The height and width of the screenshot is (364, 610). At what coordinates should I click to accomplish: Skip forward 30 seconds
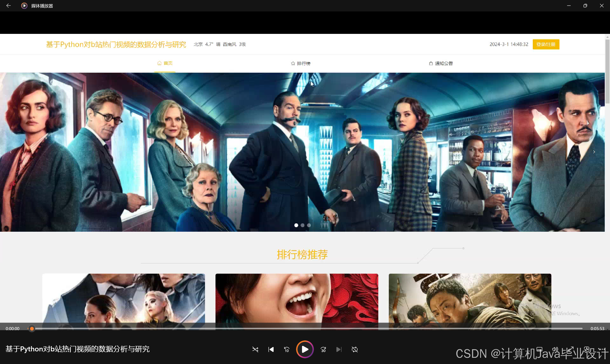tap(323, 349)
